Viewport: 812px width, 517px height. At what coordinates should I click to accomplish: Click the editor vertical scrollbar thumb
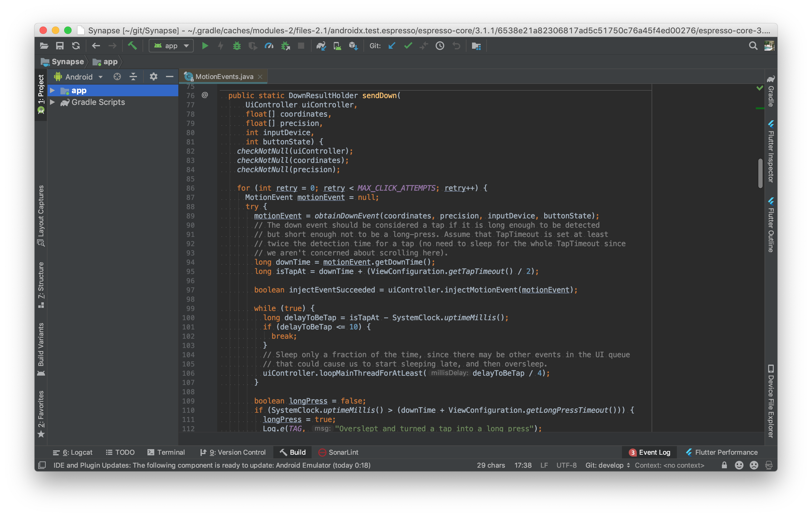pos(760,173)
